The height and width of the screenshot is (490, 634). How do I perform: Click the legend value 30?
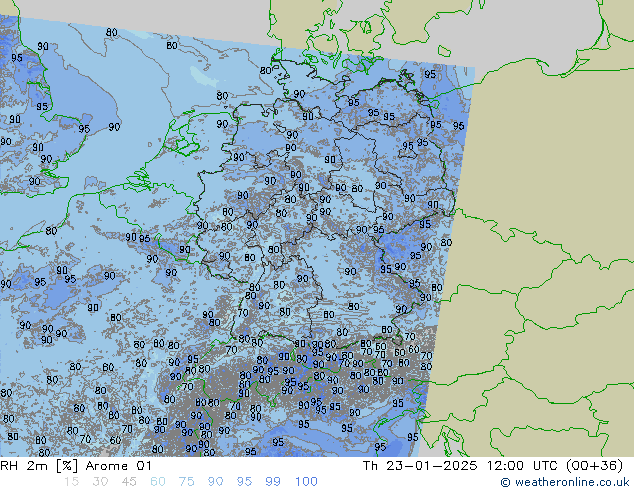tap(100, 482)
